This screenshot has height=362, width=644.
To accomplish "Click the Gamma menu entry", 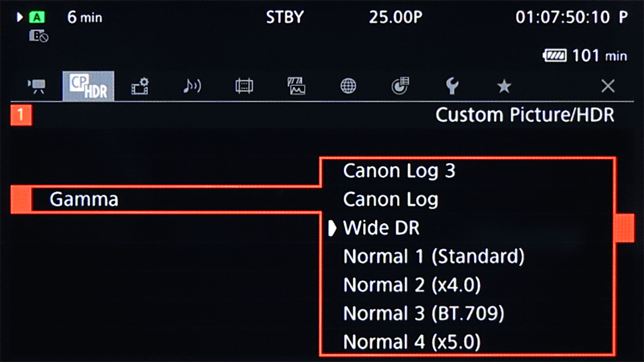I will coord(166,200).
